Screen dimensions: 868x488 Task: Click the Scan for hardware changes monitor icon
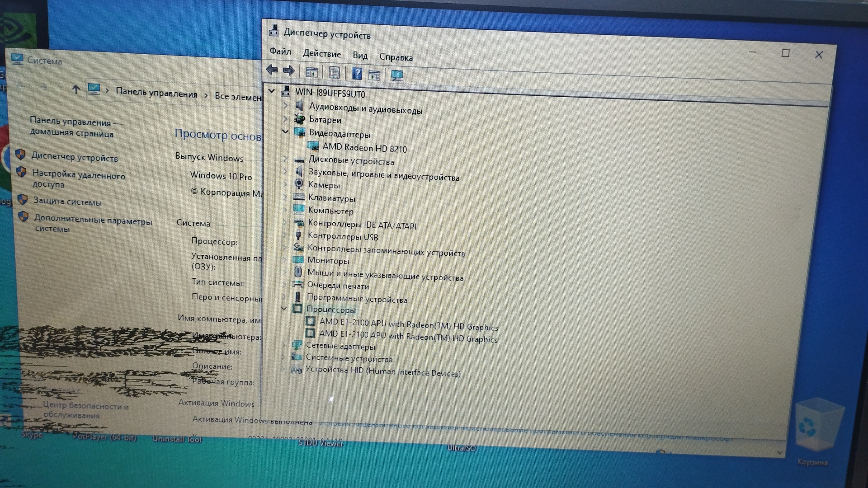click(x=397, y=75)
